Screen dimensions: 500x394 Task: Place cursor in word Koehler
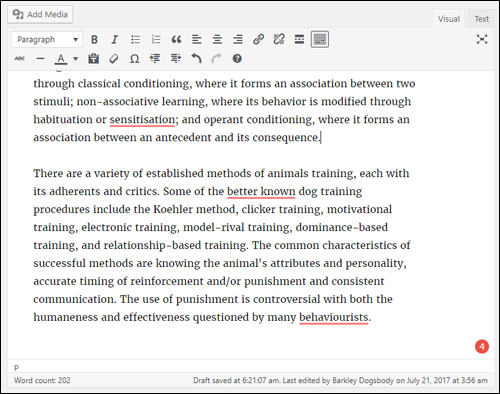click(x=173, y=209)
